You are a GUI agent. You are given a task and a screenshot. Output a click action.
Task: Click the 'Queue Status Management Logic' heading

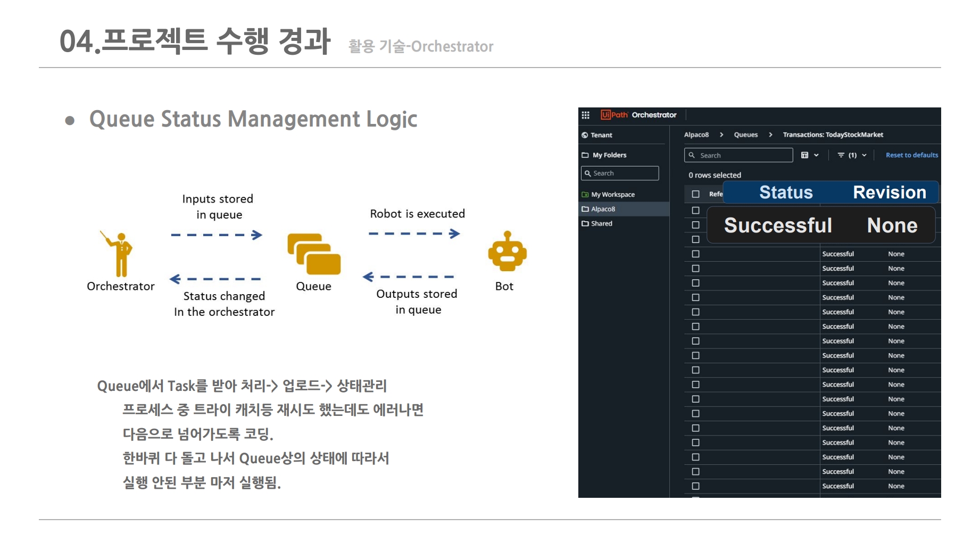[253, 119]
